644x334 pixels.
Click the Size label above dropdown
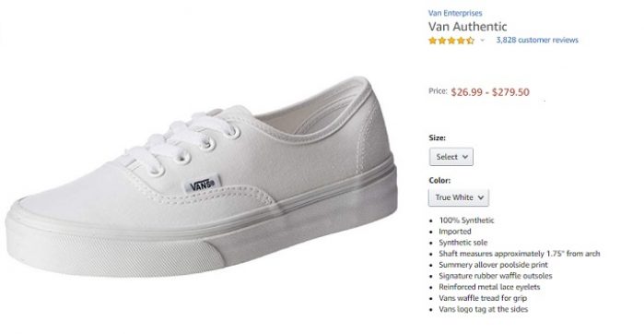(437, 137)
